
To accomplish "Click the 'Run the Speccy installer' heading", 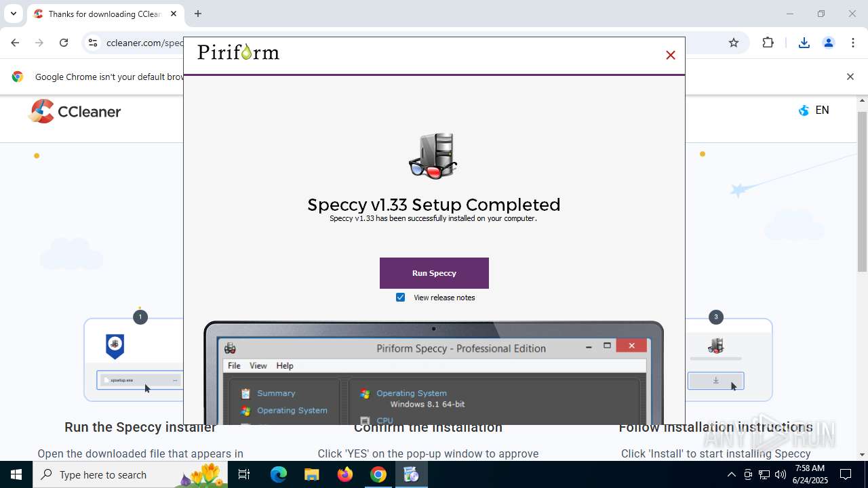I will (x=140, y=427).
